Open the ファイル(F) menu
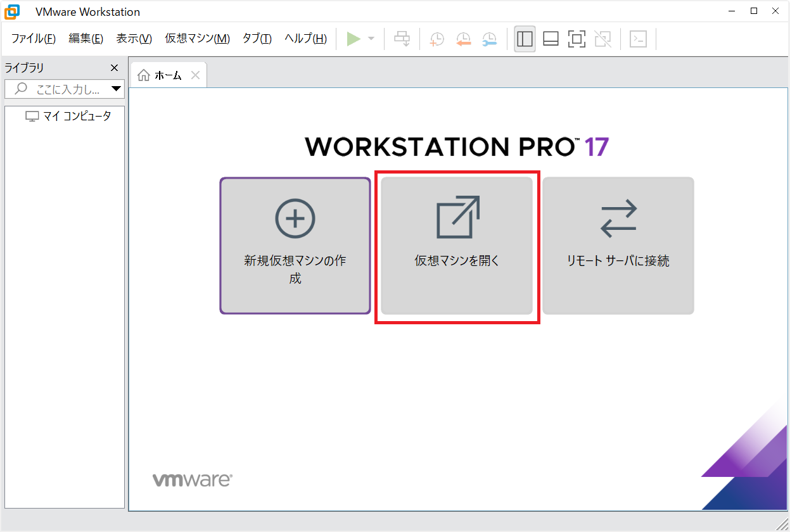The width and height of the screenshot is (790, 532). click(x=34, y=39)
